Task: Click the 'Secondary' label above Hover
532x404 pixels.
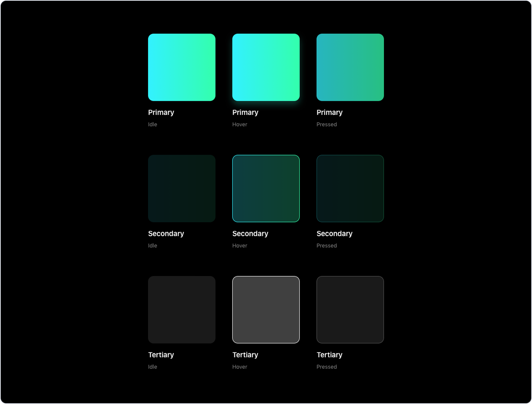Action: click(250, 234)
